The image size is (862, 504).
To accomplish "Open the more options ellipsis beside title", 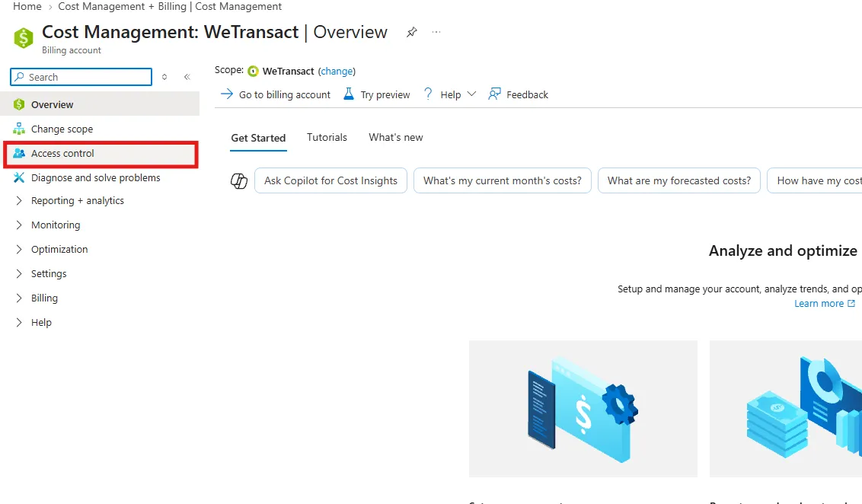I will click(436, 32).
